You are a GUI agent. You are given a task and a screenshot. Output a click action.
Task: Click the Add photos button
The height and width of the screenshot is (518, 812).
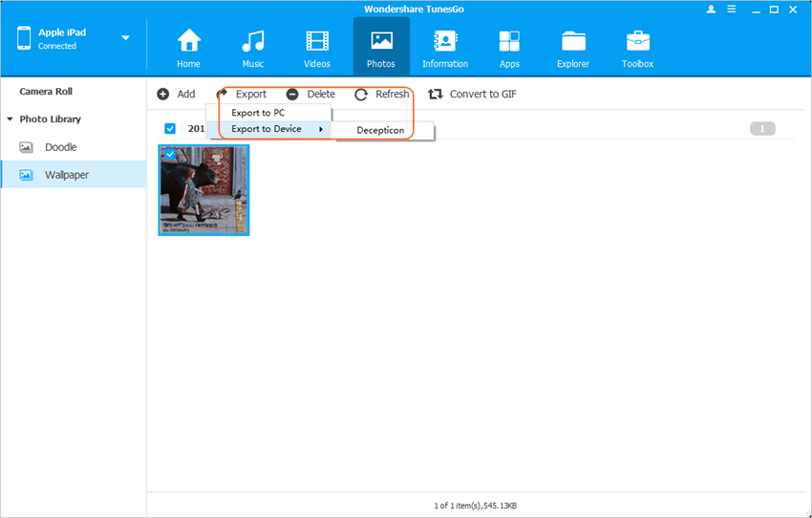coord(176,94)
